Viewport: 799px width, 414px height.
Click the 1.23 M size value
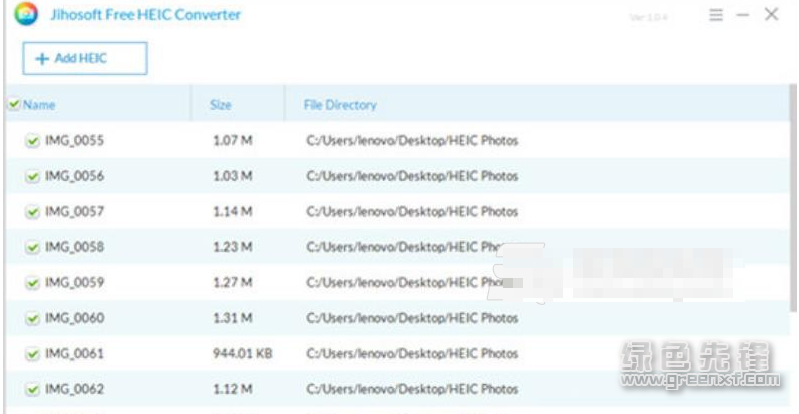[232, 247]
